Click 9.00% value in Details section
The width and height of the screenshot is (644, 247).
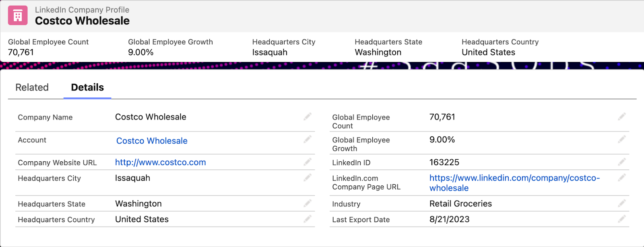click(x=442, y=140)
